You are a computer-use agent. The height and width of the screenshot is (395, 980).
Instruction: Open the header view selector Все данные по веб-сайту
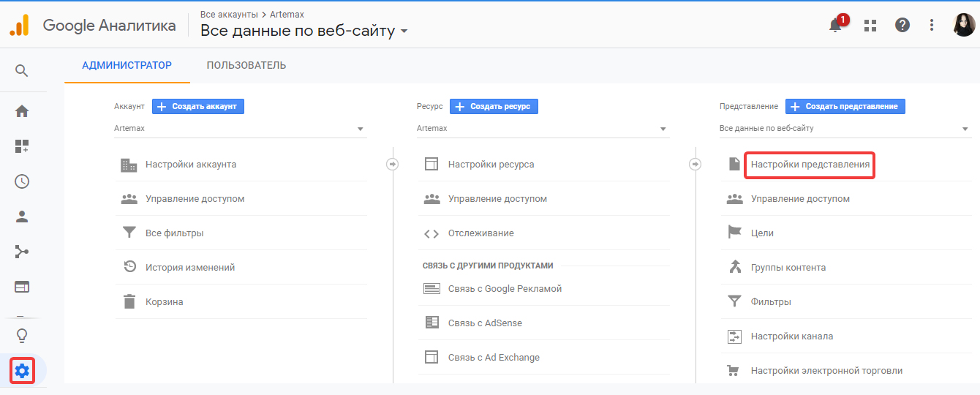(x=304, y=31)
